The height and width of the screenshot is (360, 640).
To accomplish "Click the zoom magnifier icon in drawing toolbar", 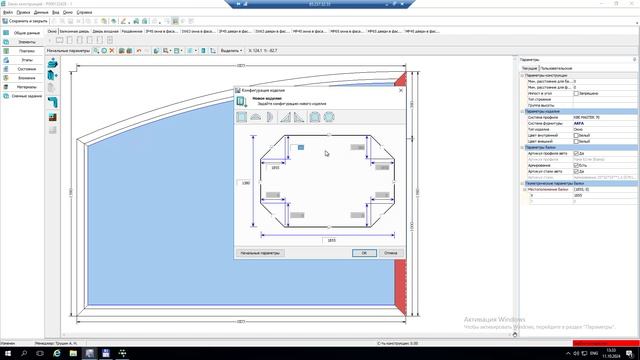I will coord(96,51).
